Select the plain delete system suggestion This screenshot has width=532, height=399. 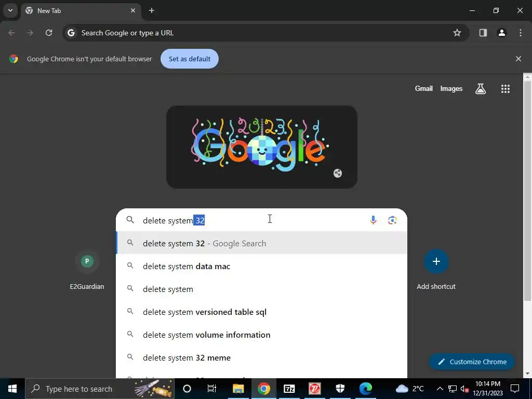[x=262, y=289]
